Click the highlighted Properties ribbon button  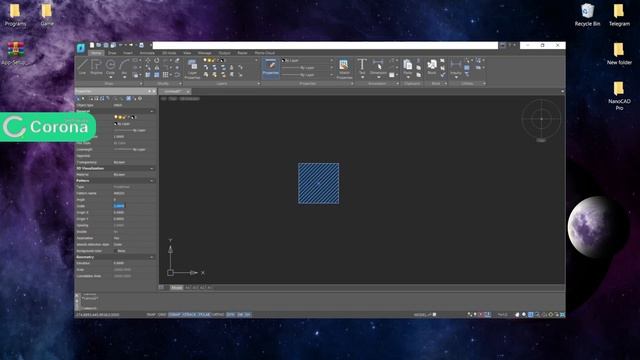tap(271, 68)
